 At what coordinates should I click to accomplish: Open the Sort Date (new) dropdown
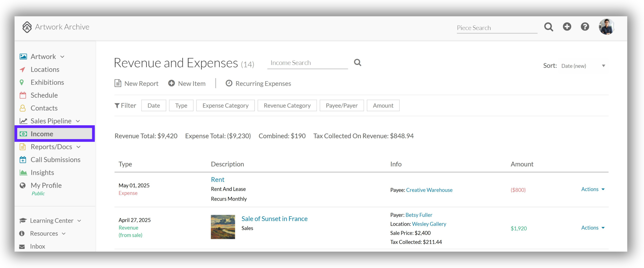pos(583,66)
